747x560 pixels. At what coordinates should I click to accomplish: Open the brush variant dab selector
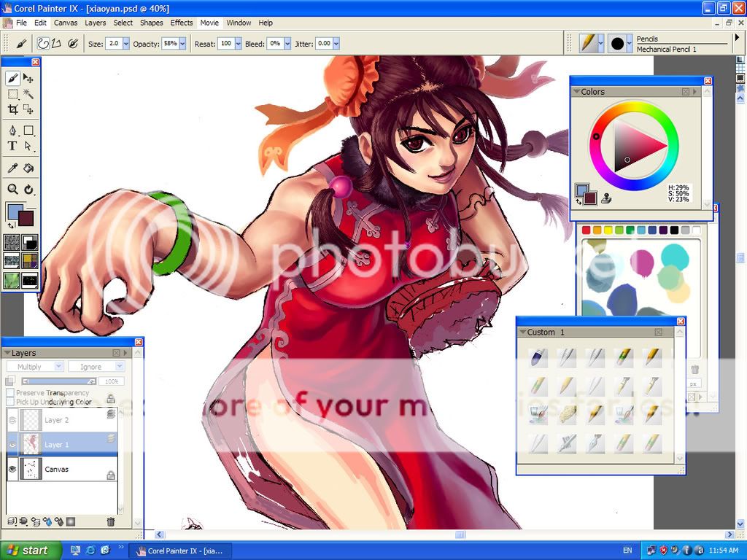click(x=620, y=44)
